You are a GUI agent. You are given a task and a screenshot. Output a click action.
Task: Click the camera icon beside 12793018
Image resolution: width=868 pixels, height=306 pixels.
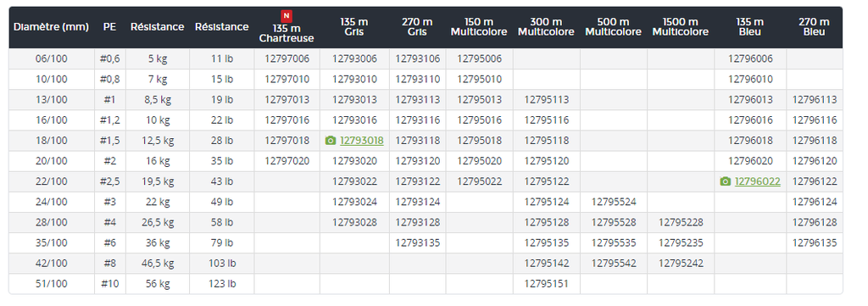pos(331,141)
